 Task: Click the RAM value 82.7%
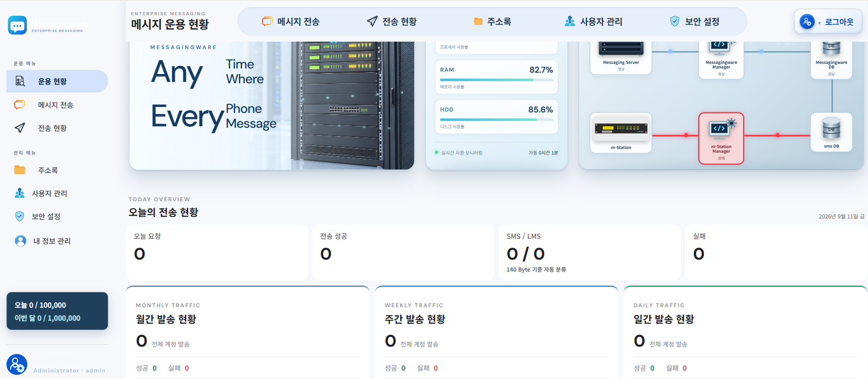[x=541, y=70]
